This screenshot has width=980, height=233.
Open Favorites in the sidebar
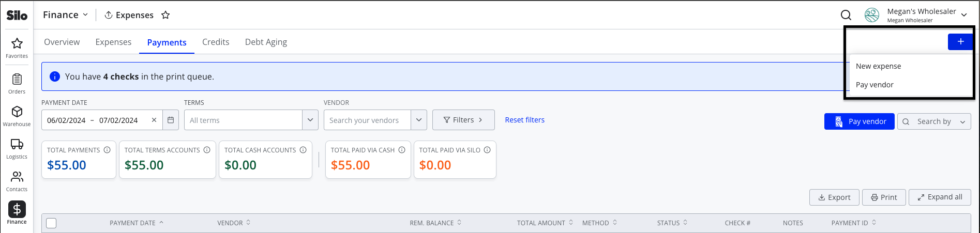17,48
